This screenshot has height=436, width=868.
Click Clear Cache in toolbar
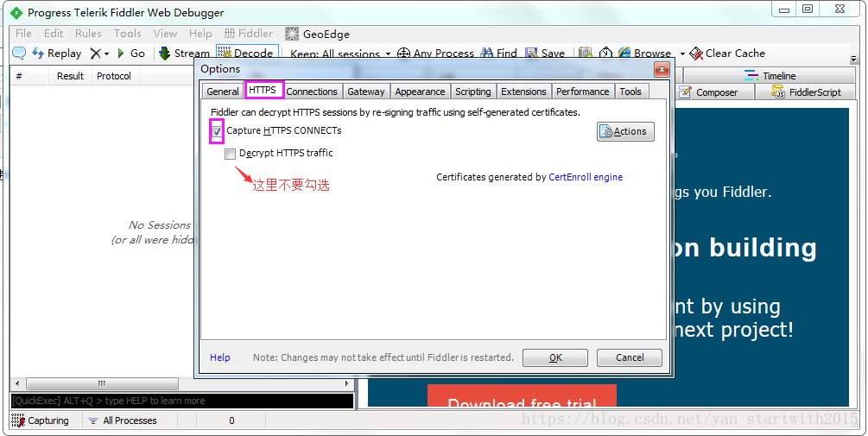pos(727,54)
